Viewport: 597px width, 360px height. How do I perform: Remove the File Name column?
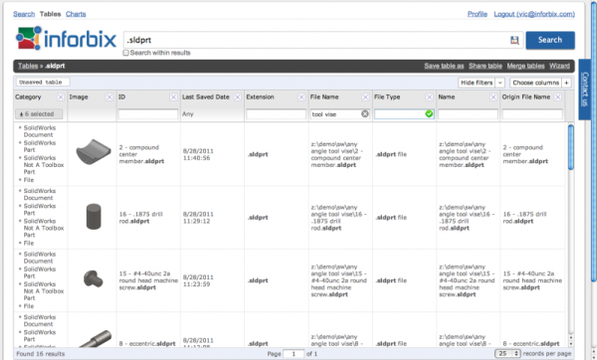(365, 97)
